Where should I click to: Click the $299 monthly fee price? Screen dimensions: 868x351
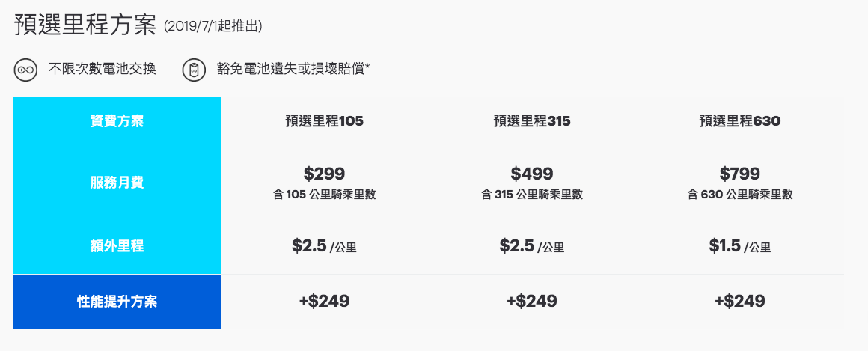coord(325,174)
